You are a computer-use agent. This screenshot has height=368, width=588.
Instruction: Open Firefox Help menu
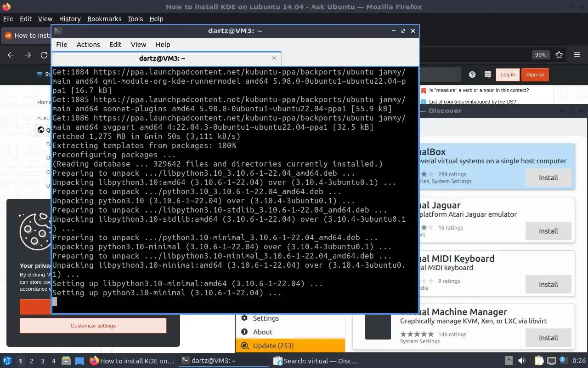tap(156, 19)
